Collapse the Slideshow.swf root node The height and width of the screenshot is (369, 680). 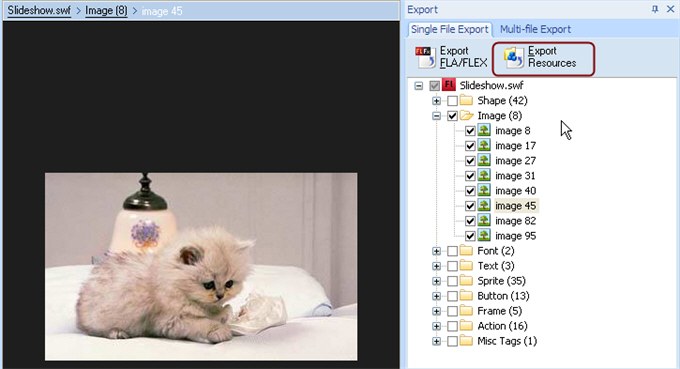[418, 86]
